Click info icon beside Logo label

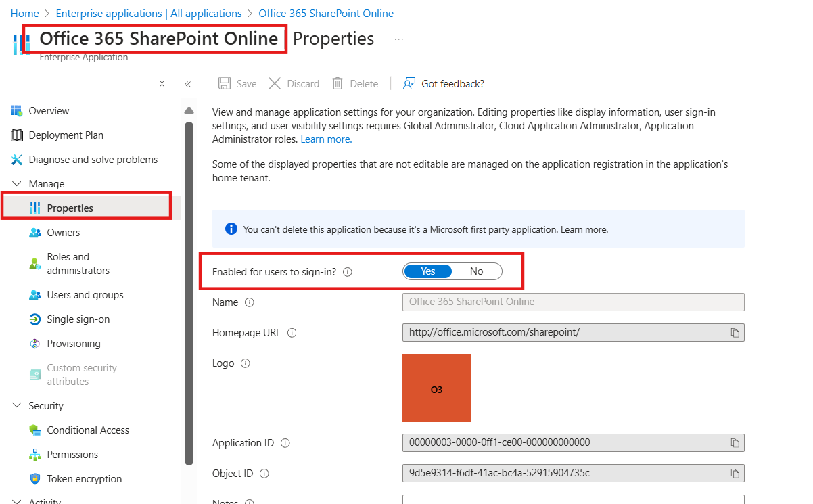point(246,363)
